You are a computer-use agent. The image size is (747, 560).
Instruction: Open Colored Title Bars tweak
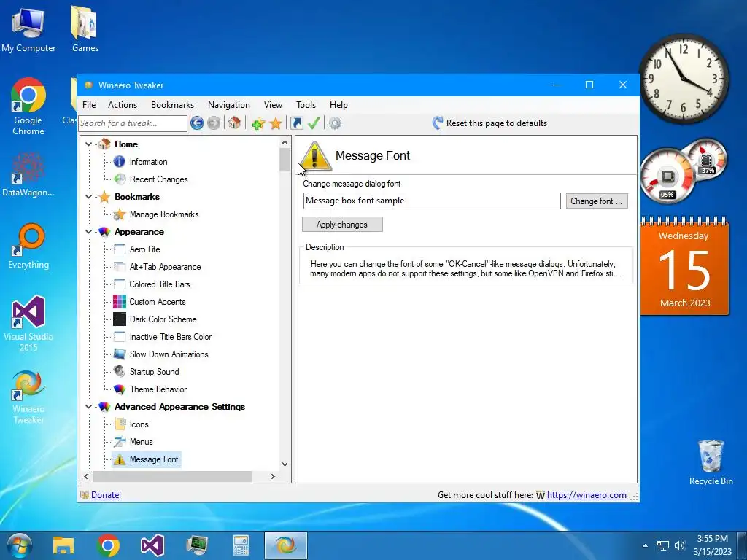(160, 284)
